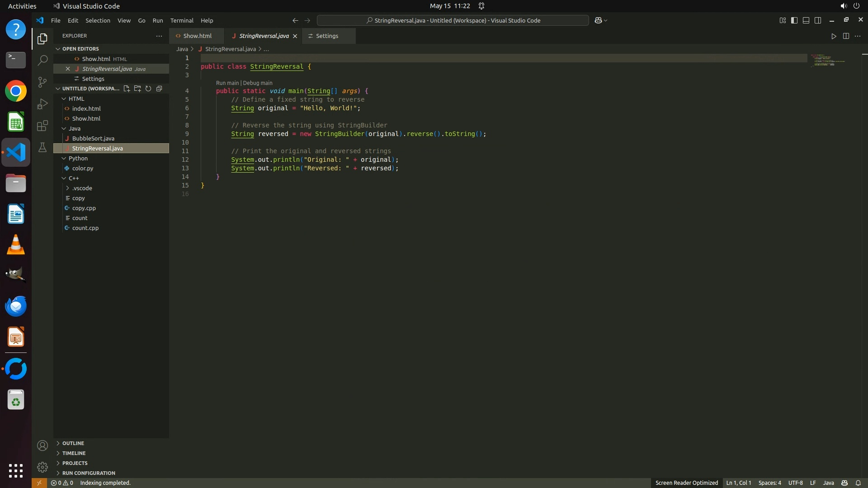The image size is (868, 488).
Task: Expand the OUTLINE section
Action: click(73, 443)
